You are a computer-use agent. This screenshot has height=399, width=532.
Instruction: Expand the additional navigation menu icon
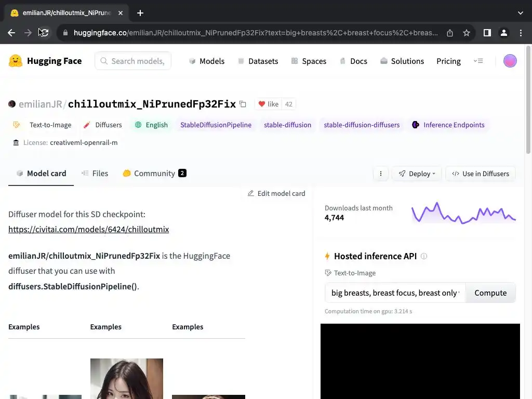[478, 61]
